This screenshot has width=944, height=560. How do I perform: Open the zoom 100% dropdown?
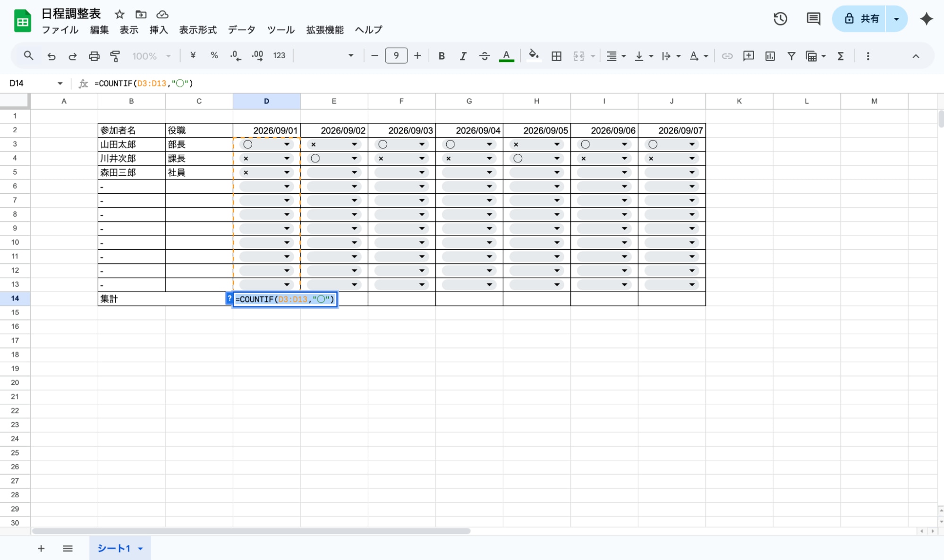click(x=151, y=56)
